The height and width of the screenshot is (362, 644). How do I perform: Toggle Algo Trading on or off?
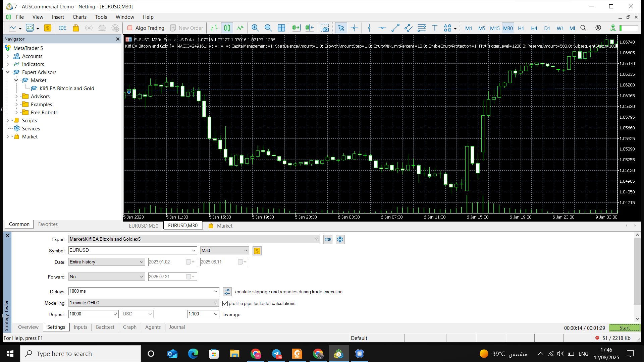pyautogui.click(x=146, y=28)
